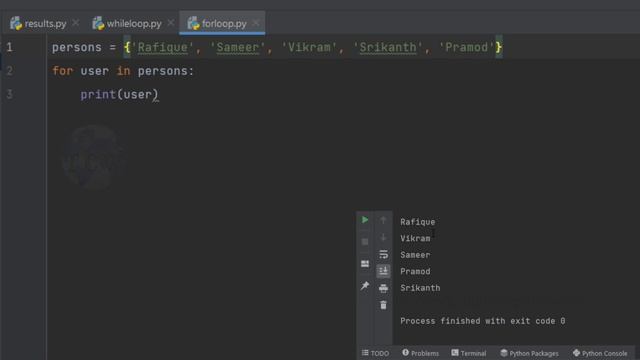Viewport: 640px width, 360px height.
Task: Click the down arrow in run toolbar
Action: (383, 237)
